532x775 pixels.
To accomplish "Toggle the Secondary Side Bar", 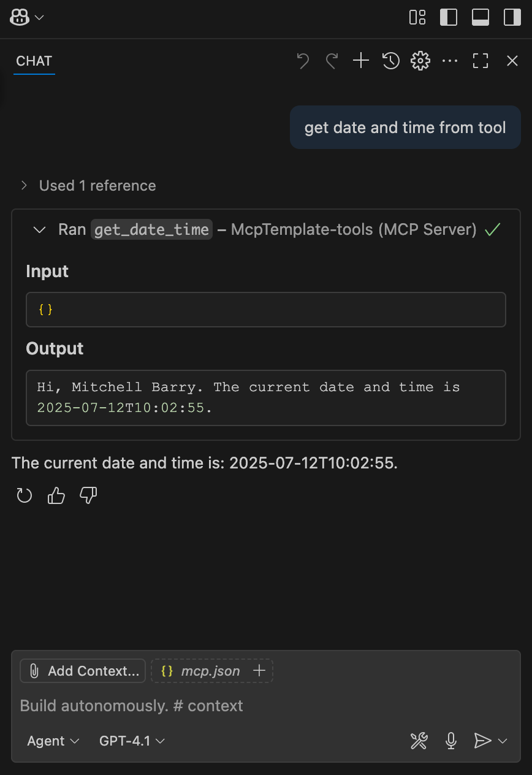I will tap(512, 17).
